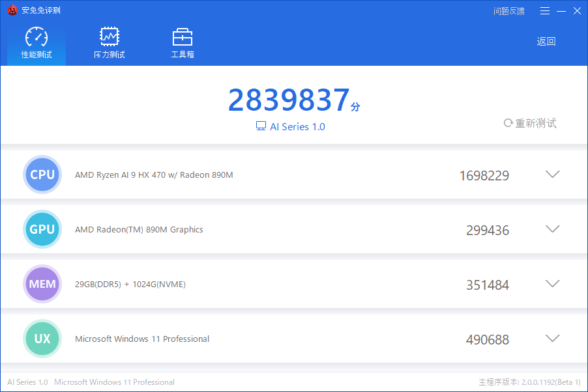588x392 pixels.
Task: Open the 工具箱 toolbox tab
Action: point(182,43)
